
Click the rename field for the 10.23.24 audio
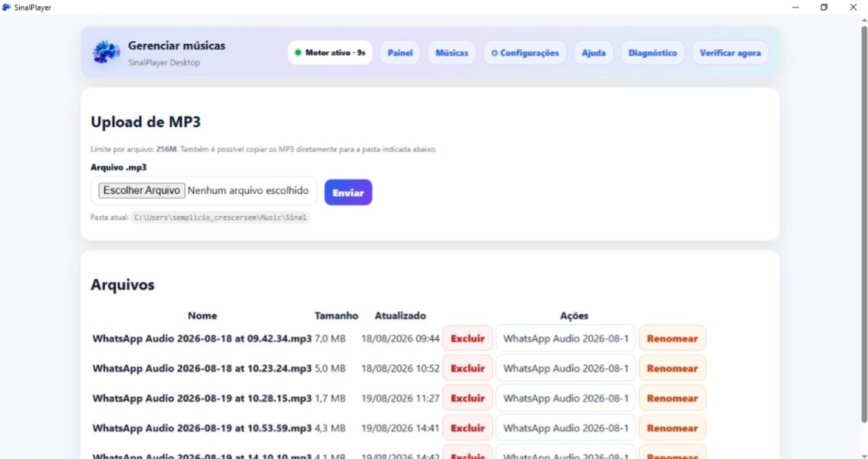[566, 368]
